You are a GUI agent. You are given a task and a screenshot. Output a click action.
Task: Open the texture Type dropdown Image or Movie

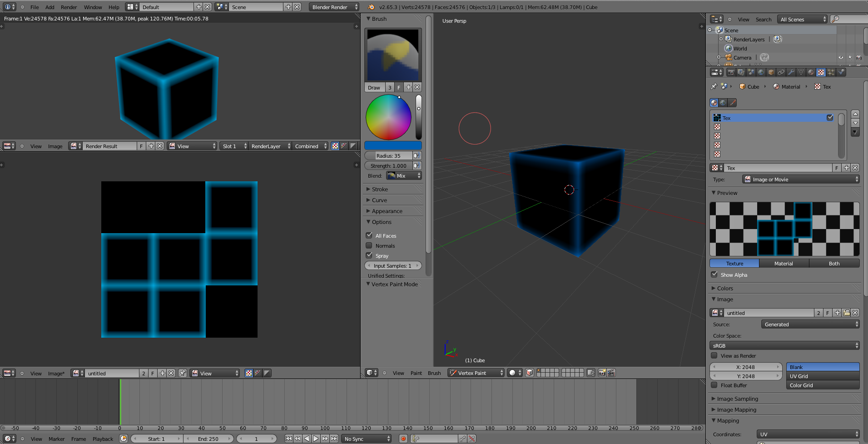[x=801, y=180]
